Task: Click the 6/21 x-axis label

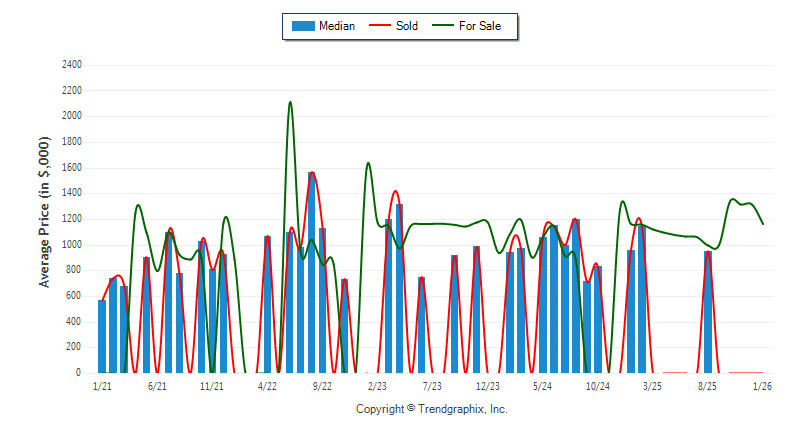Action: point(157,385)
